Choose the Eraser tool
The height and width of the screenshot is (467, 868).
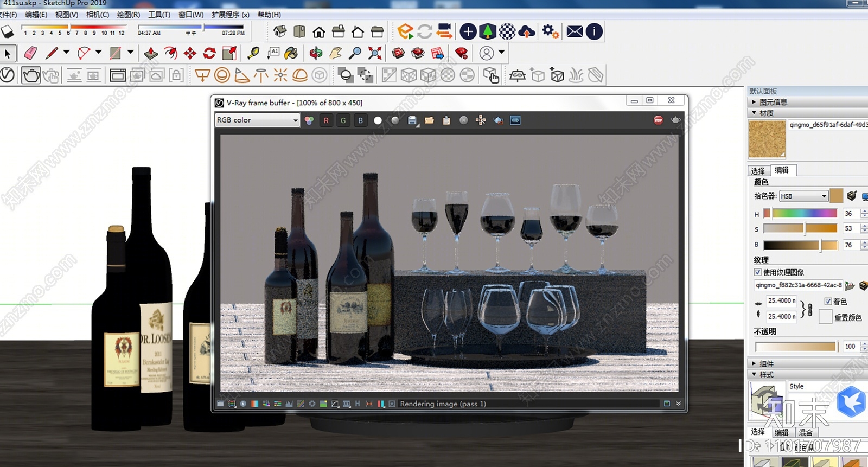tap(30, 53)
